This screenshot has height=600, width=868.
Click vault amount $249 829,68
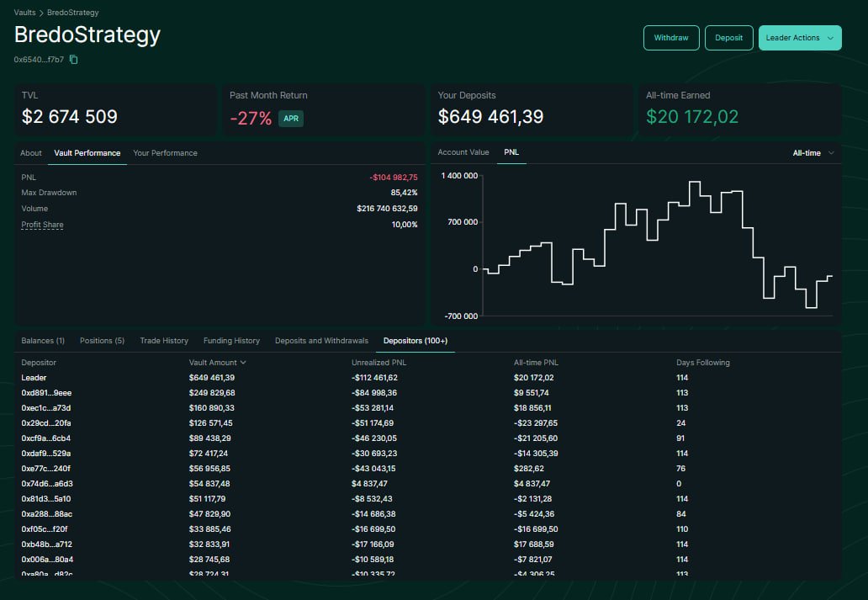click(212, 393)
